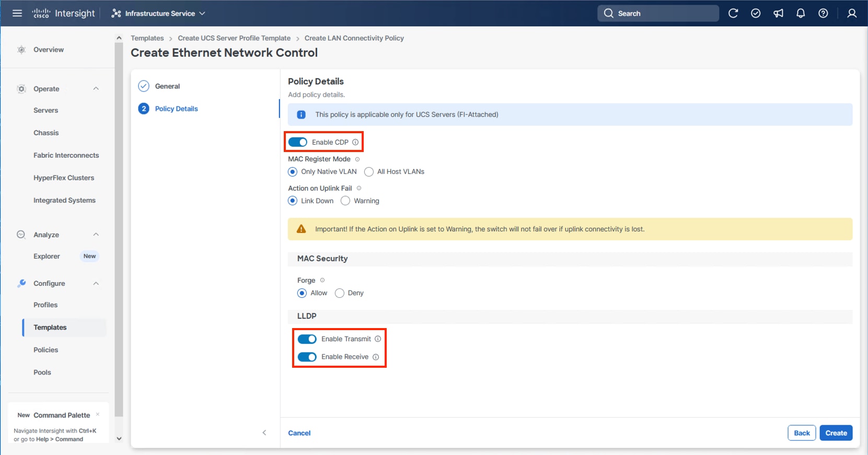Viewport: 868px width, 455px height.
Task: Click the Enable CDP info icon
Action: coord(355,142)
